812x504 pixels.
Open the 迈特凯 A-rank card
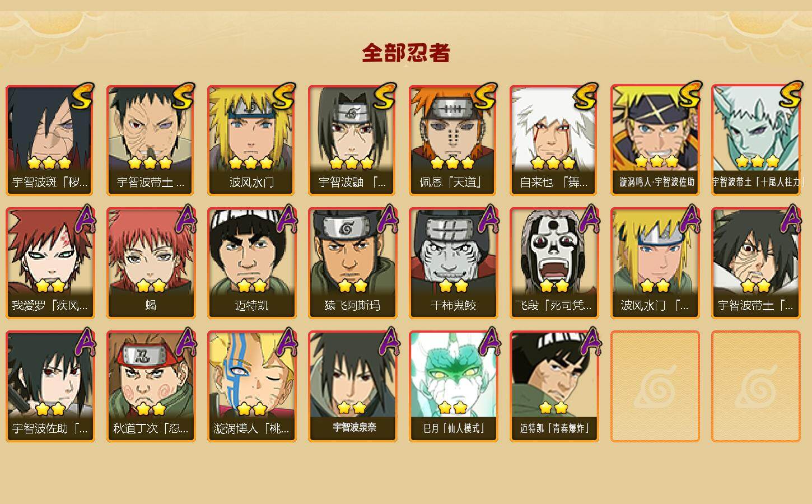pos(251,263)
